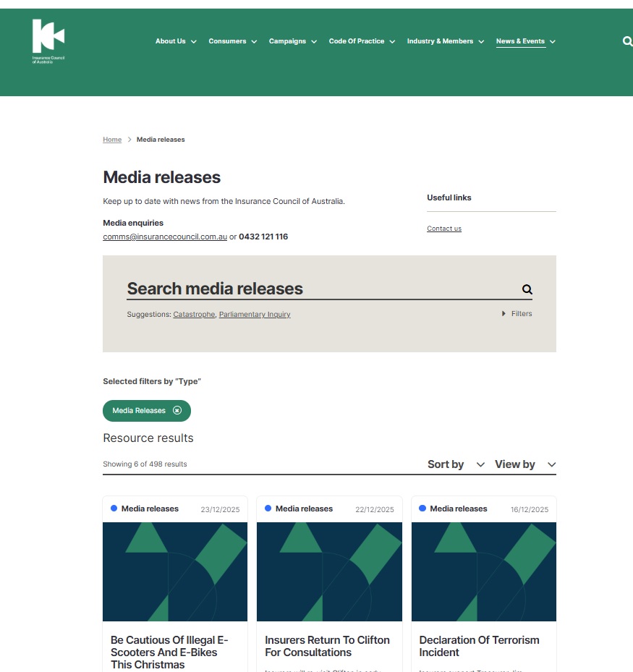Expand the Campaigns navigation menu
This screenshot has width=633, height=672.
click(x=292, y=41)
